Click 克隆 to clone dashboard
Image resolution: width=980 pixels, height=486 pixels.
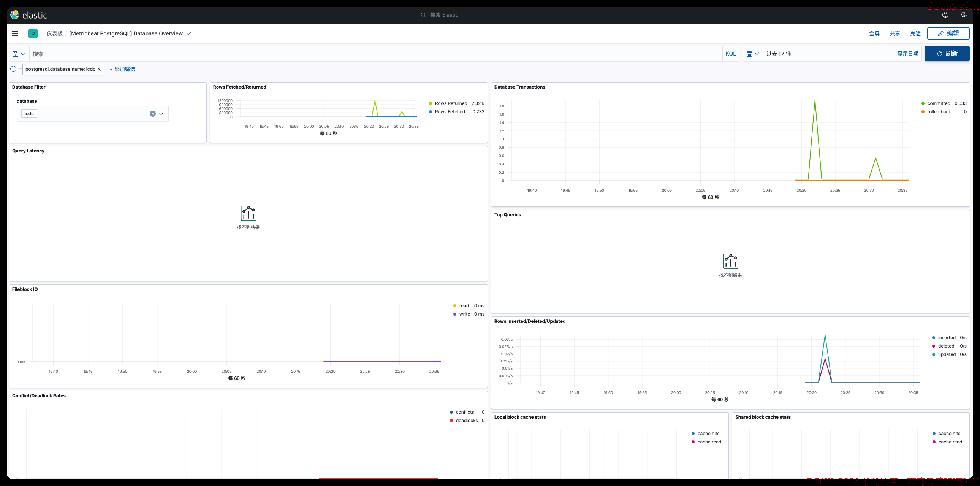point(915,33)
